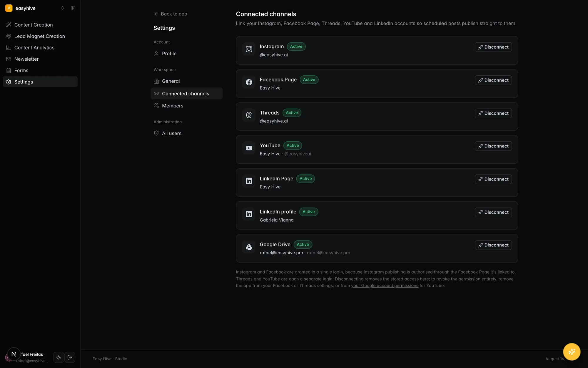The width and height of the screenshot is (588, 368).
Task: Disconnect the YouTube channel
Action: [493, 146]
